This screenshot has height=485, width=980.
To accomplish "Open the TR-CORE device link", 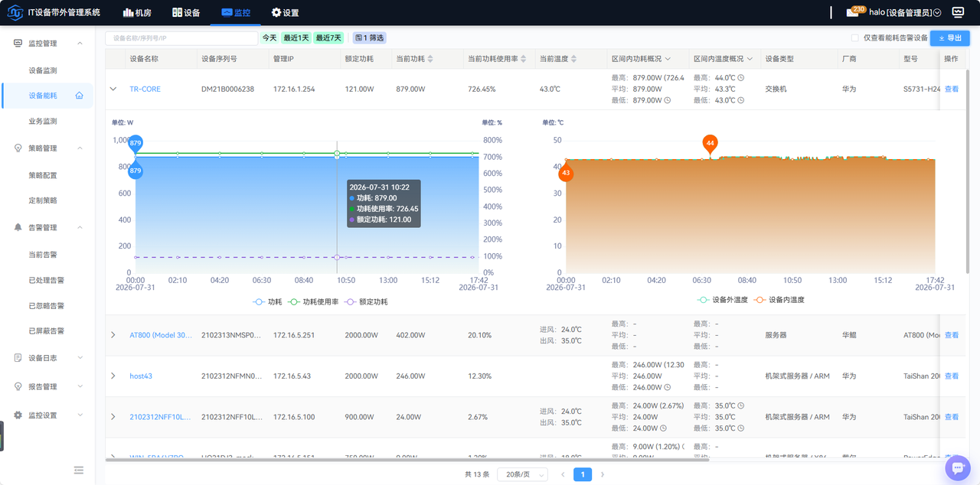I will (x=145, y=90).
